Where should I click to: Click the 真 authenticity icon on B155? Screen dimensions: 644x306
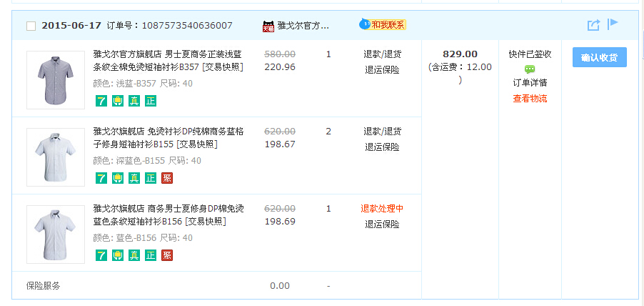(134, 178)
